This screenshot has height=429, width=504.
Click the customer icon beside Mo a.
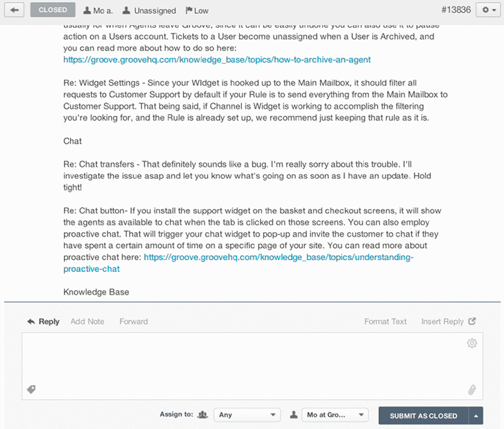88,11
